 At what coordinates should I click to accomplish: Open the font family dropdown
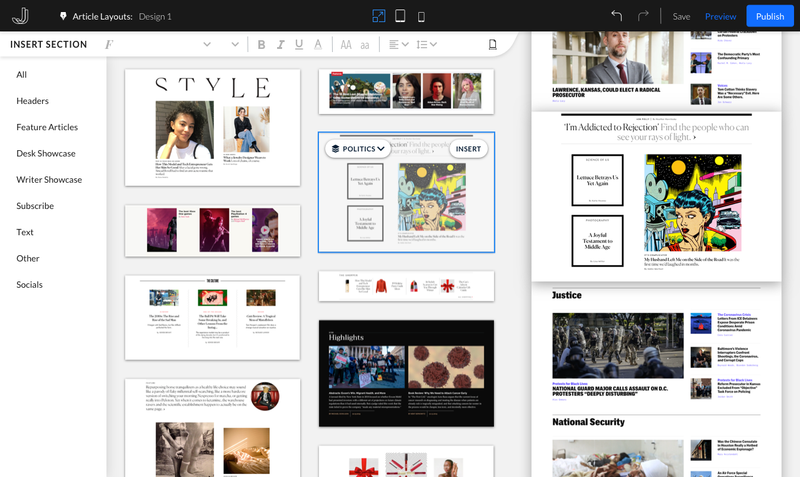pyautogui.click(x=207, y=44)
